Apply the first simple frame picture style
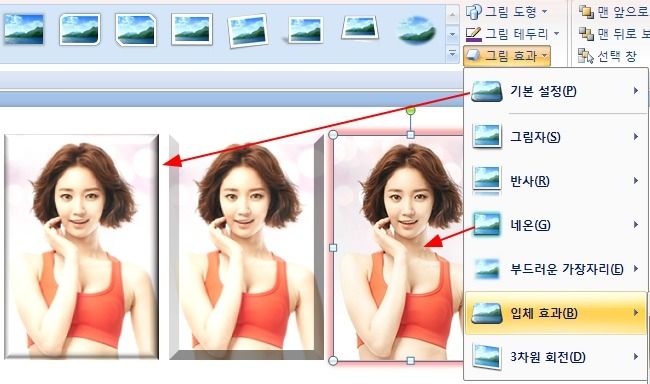This screenshot has height=384, width=650. [x=24, y=29]
